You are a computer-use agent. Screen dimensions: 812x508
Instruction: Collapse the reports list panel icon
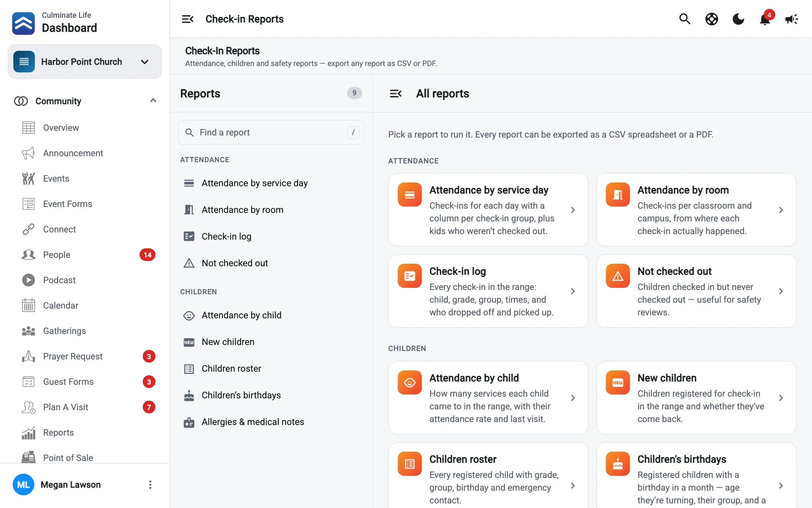395,94
